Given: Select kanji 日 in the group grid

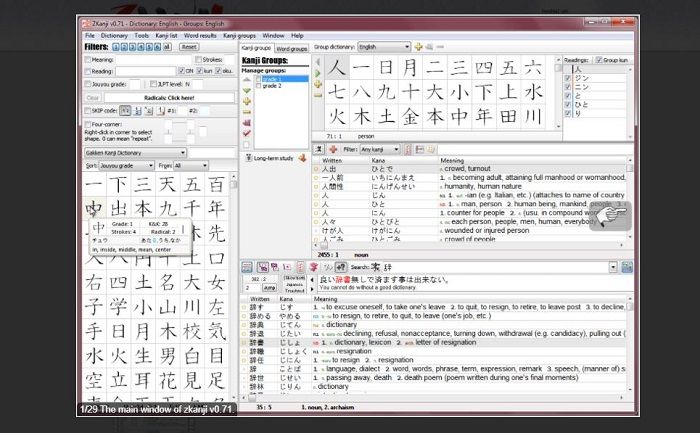Looking at the screenshot, I should tap(386, 68).
